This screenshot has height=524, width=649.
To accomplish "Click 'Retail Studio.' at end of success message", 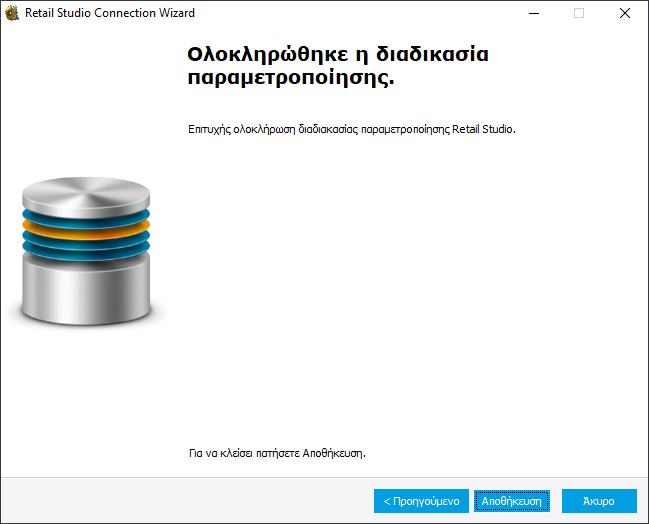I will [484, 130].
